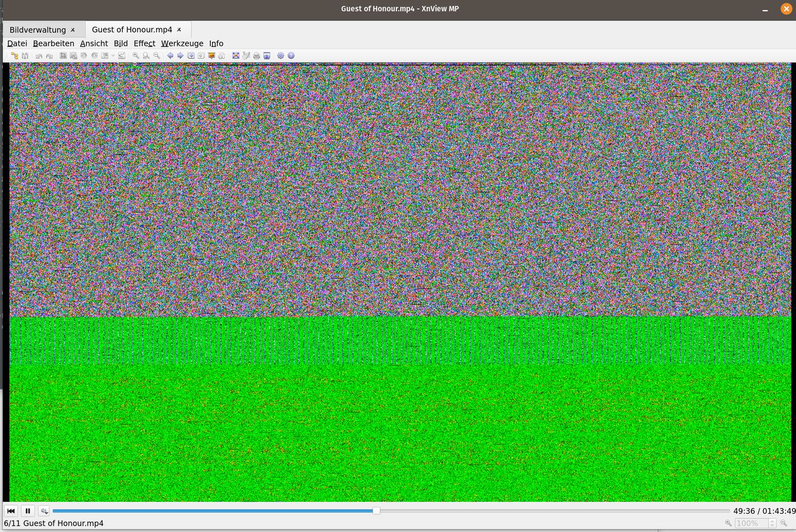Open the Bild menu
This screenshot has width=796, height=532.
tap(121, 43)
